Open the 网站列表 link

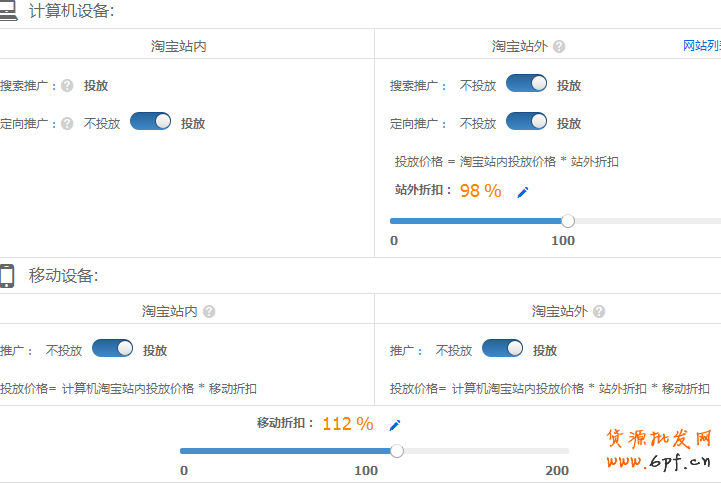tap(701, 46)
